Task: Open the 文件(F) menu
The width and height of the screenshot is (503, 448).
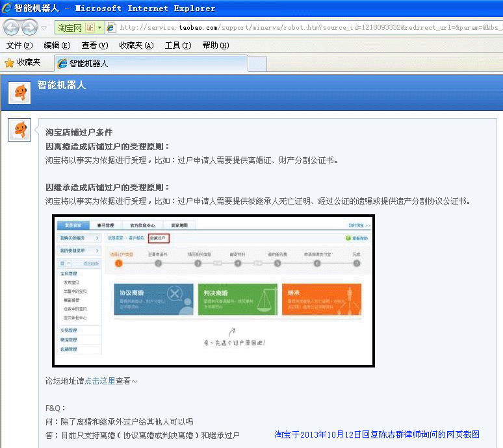Action: click(x=19, y=45)
